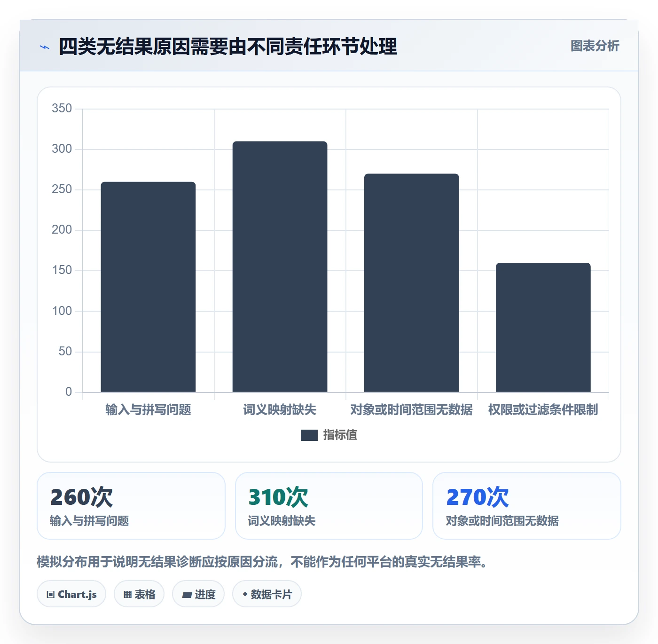
Task: Click the 词义映射缺失 x-axis label
Action: pyautogui.click(x=280, y=410)
